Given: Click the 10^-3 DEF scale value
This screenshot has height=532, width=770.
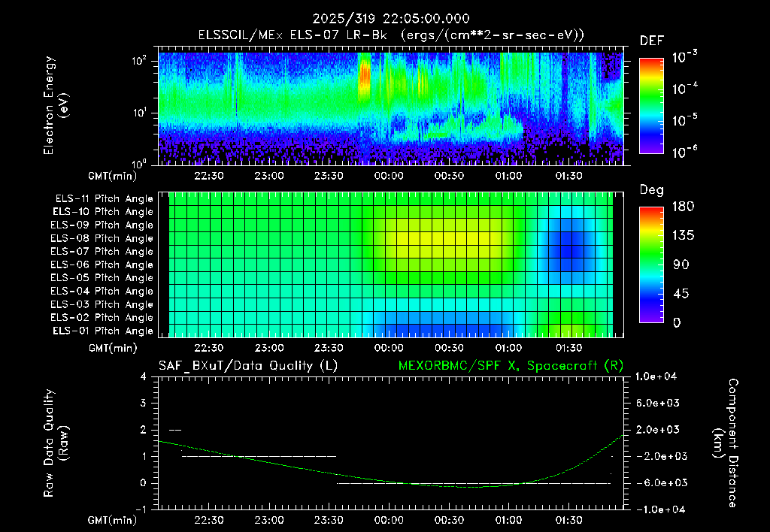Looking at the screenshot, I should (684, 57).
